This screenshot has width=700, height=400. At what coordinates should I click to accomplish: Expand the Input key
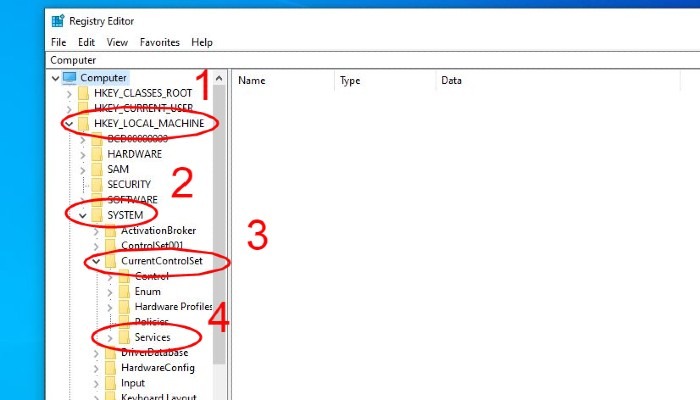pyautogui.click(x=96, y=384)
